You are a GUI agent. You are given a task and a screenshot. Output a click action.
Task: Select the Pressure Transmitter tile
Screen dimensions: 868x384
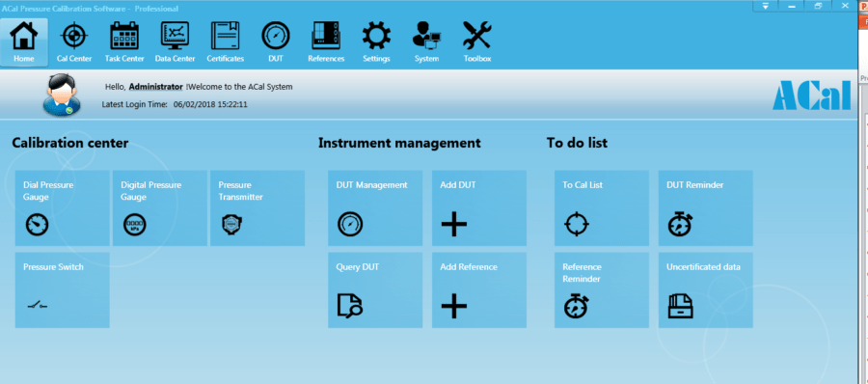[x=258, y=207]
